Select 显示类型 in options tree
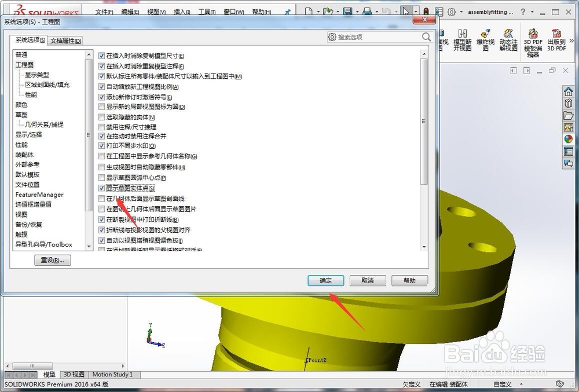The image size is (579, 392). [x=37, y=75]
